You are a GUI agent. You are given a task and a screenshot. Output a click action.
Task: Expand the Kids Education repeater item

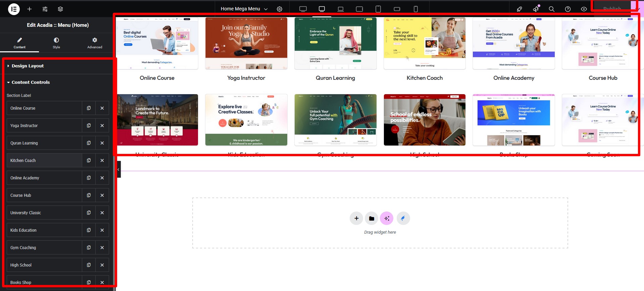coord(44,230)
